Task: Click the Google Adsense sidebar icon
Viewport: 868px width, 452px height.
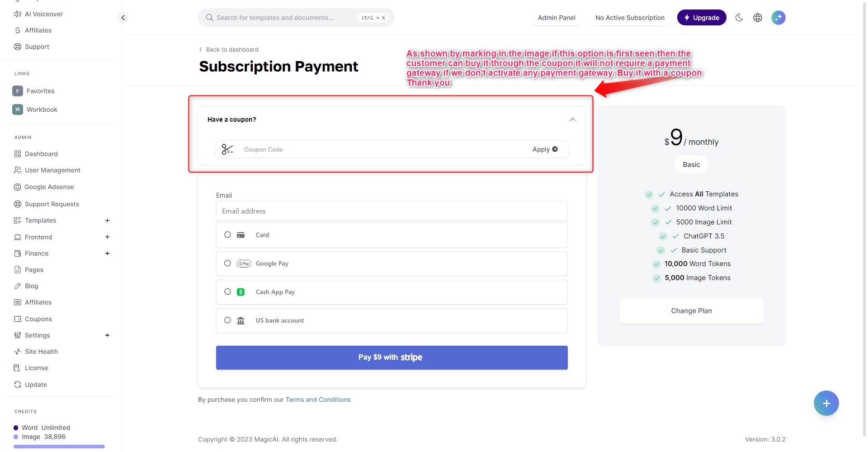Action: pos(18,187)
